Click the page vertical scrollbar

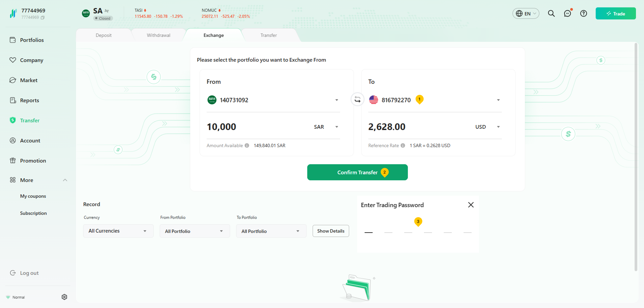[x=636, y=157]
